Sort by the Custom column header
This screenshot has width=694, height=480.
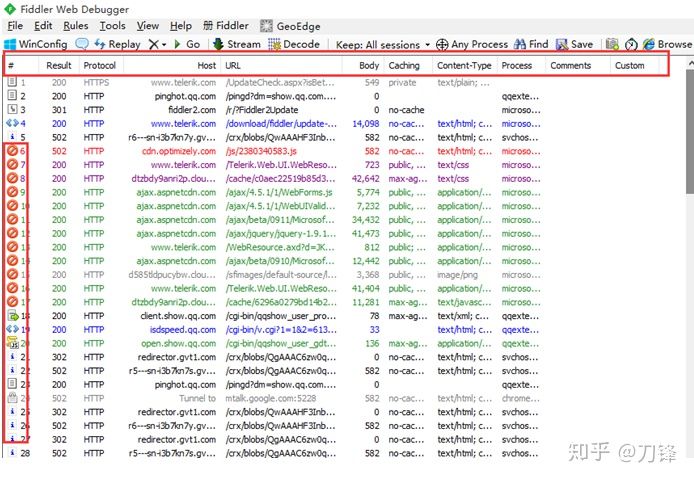634,66
